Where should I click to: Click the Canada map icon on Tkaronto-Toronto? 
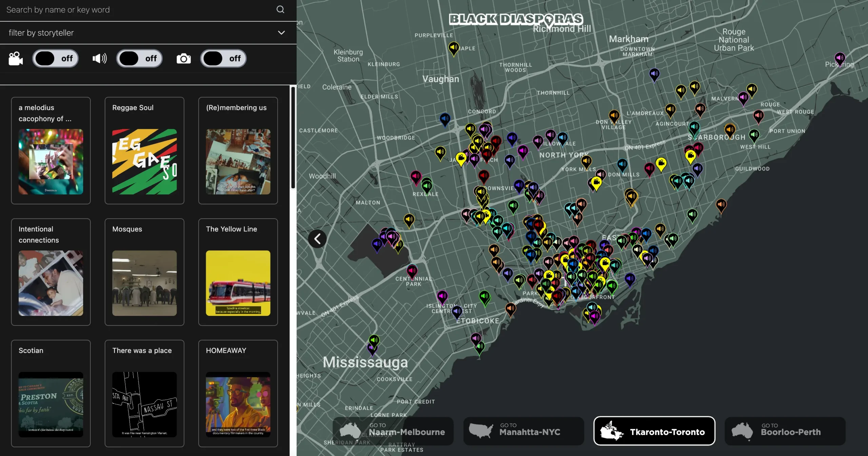pos(611,431)
